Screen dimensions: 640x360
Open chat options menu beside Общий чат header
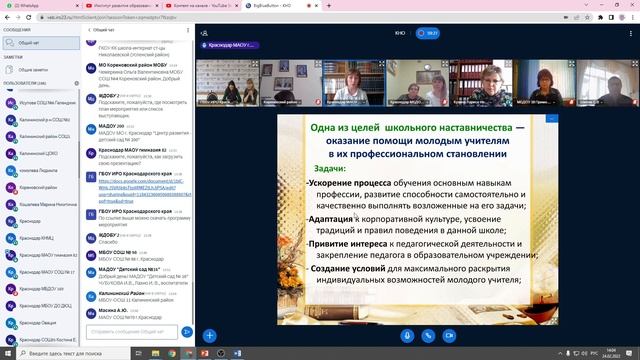point(188,30)
